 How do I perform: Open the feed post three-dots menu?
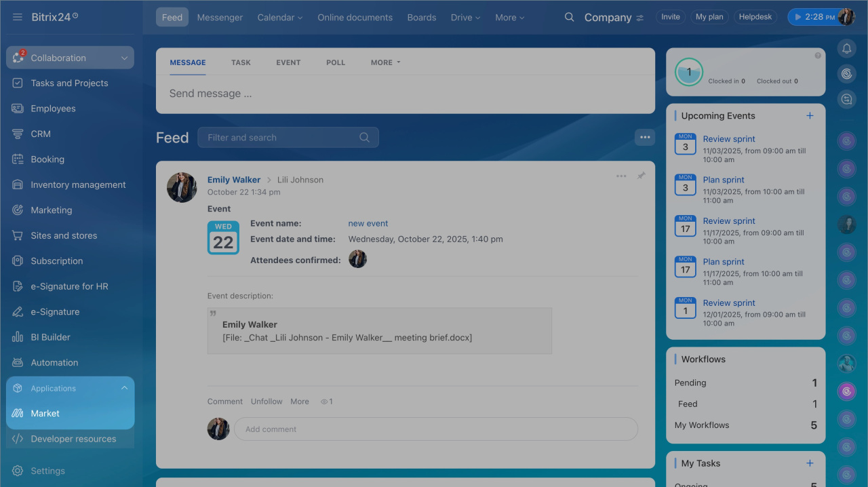click(621, 176)
